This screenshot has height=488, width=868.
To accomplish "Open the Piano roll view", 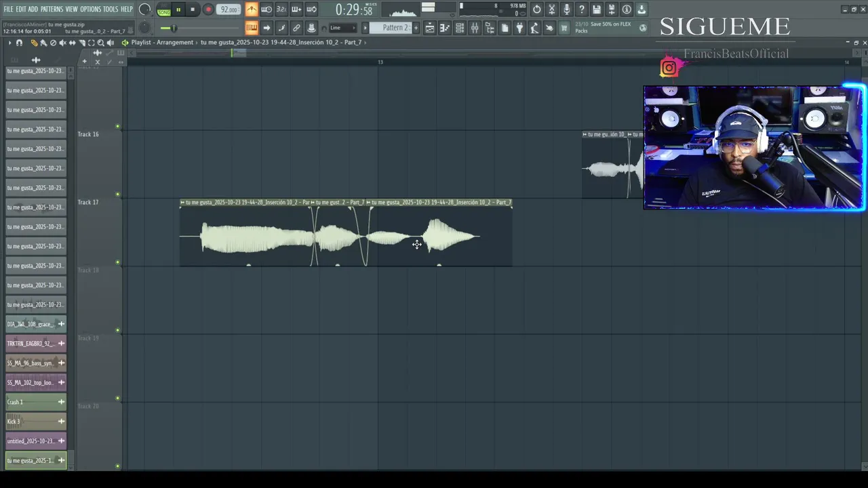I will coord(444,28).
